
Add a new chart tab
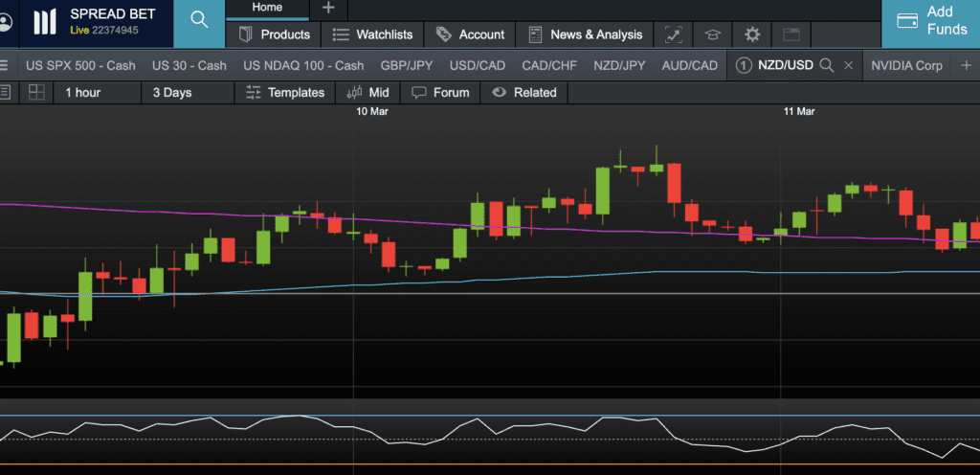click(x=967, y=66)
